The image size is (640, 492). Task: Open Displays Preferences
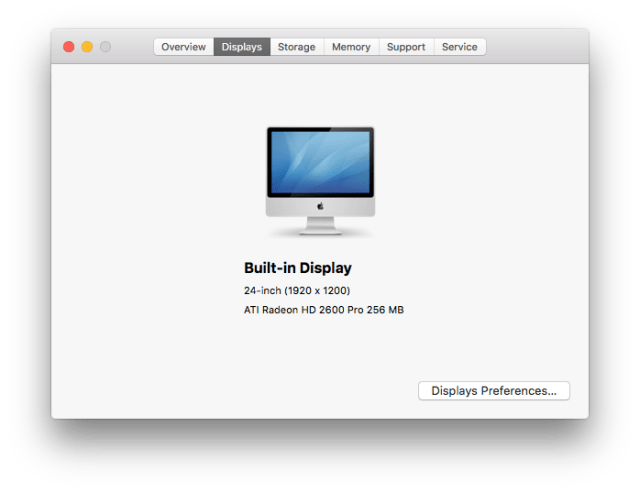click(x=493, y=391)
